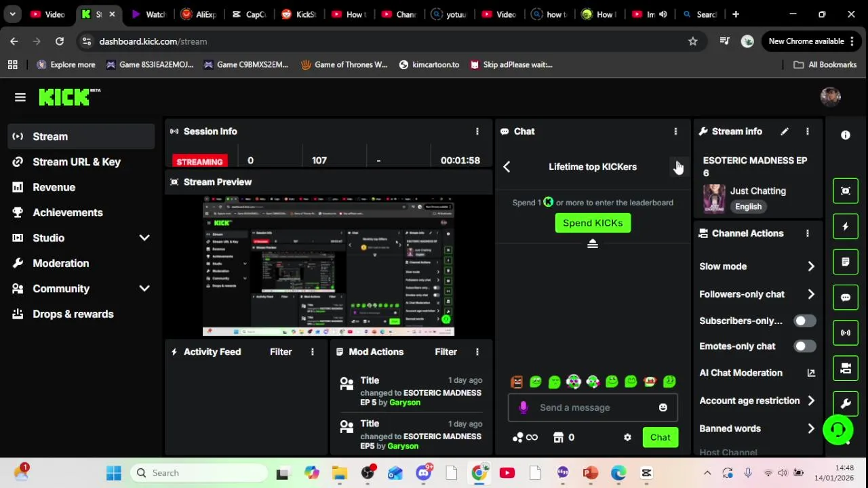Open chat settings gear icon
Viewport: 868px width, 488px height.
[x=628, y=438]
